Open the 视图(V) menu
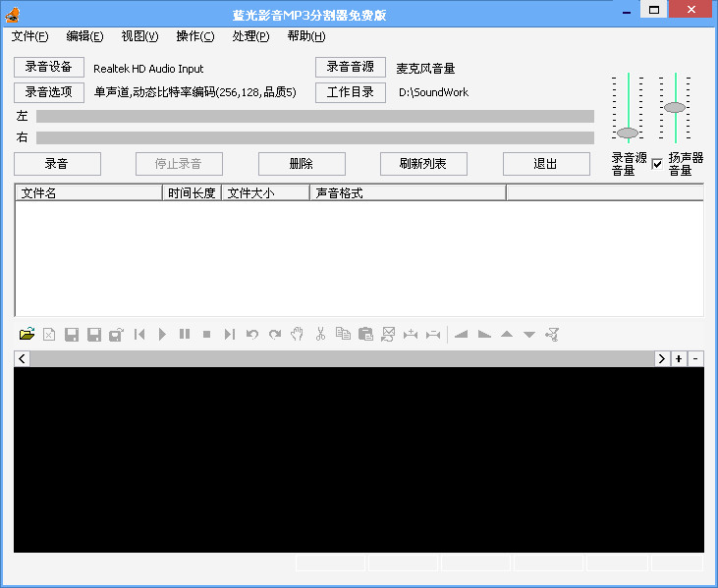Screen dimensions: 718x588 pyautogui.click(x=139, y=36)
